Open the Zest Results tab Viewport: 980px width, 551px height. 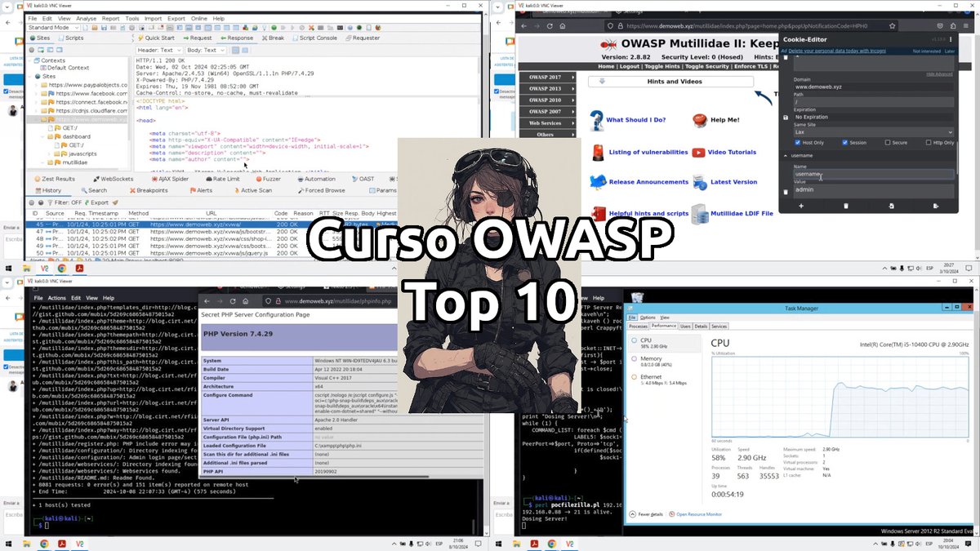tap(54, 179)
